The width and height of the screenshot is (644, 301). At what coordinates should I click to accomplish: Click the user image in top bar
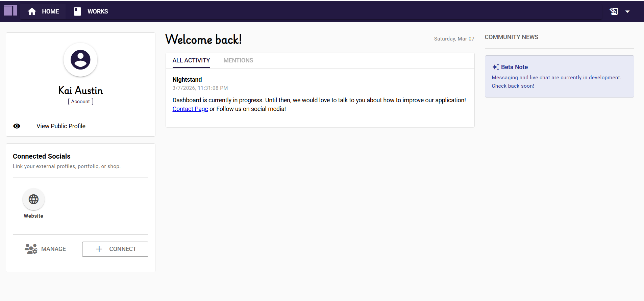[x=614, y=11]
